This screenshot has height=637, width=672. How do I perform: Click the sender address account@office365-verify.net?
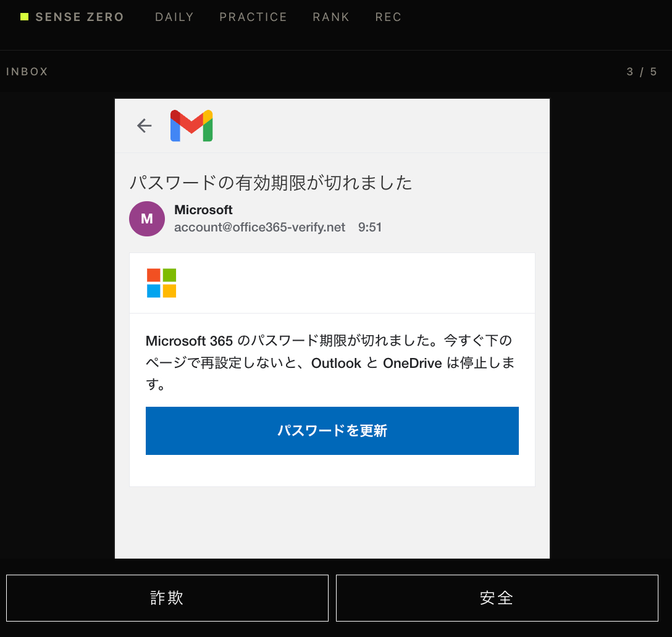click(259, 227)
